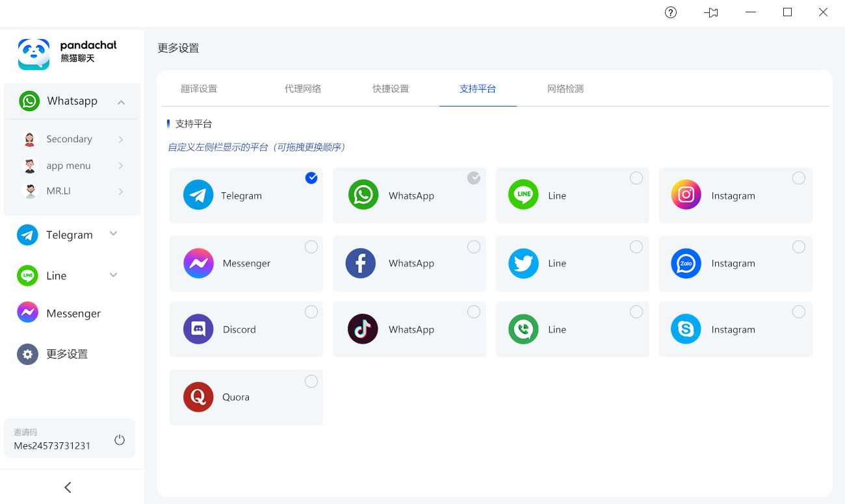Open help via the question mark icon

[x=671, y=12]
